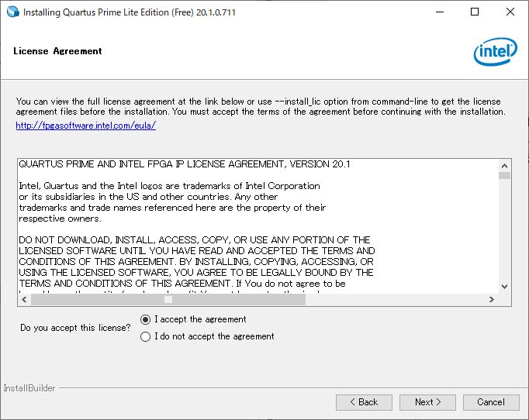The width and height of the screenshot is (529, 420).
Task: Click the Quartus installer icon in title bar
Action: [x=12, y=12]
